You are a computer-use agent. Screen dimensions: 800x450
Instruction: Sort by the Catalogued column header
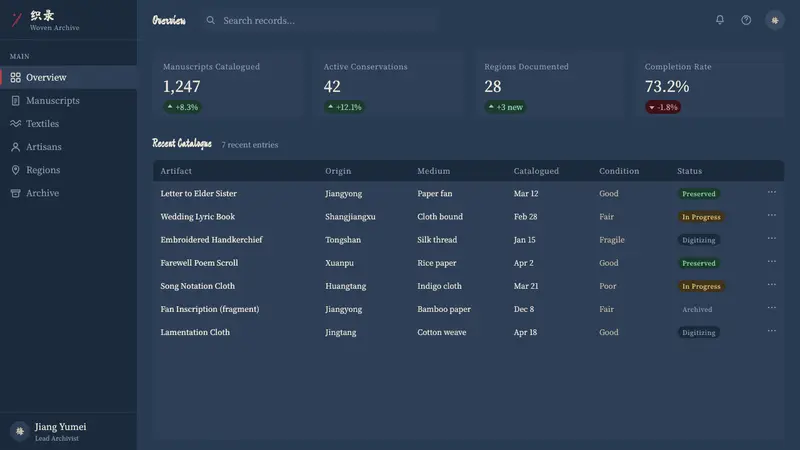[x=536, y=171]
